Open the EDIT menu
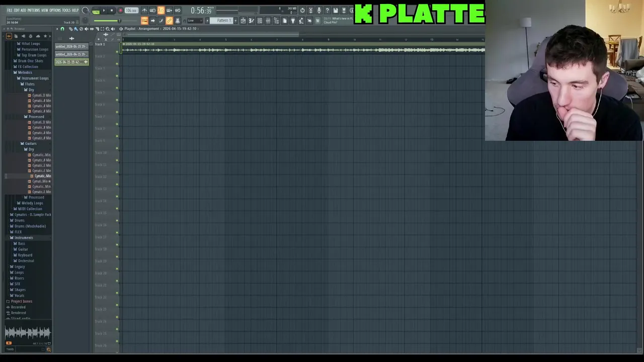Image resolution: width=644 pixels, height=362 pixels. tap(17, 10)
